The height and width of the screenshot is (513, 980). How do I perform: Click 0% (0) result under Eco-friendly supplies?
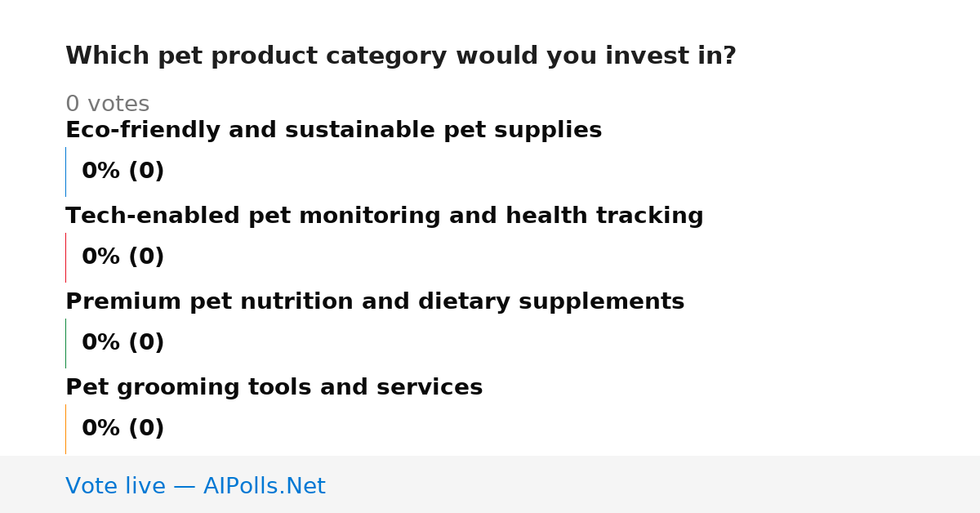point(122,172)
